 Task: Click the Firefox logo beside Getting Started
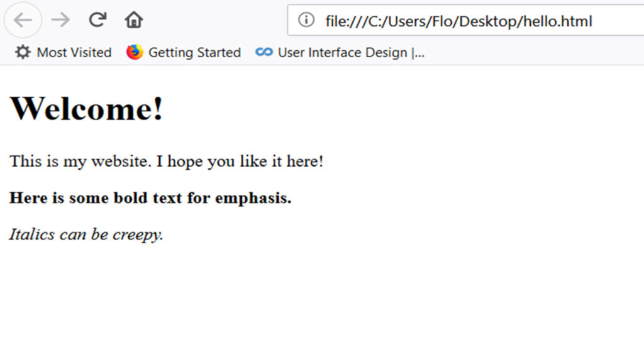pyautogui.click(x=135, y=52)
